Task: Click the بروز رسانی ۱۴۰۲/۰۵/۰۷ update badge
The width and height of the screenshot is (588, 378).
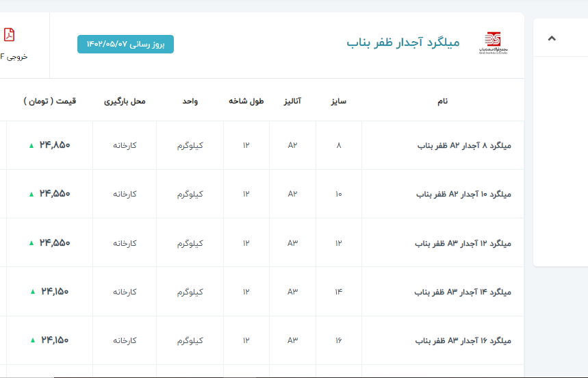Action: (126, 45)
